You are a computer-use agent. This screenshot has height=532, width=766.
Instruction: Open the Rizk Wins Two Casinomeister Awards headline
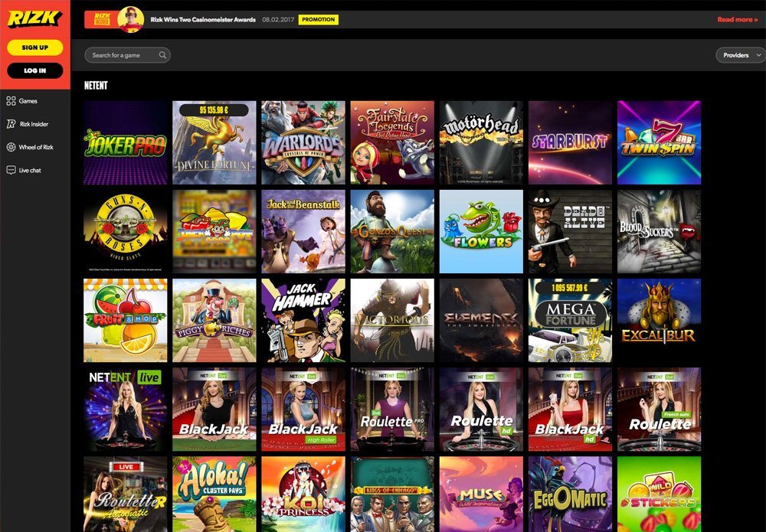203,20
